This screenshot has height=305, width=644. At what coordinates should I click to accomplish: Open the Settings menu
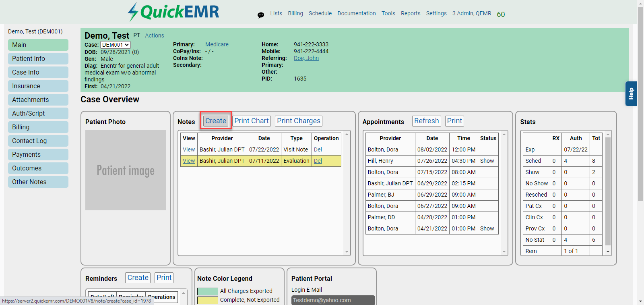(436, 13)
